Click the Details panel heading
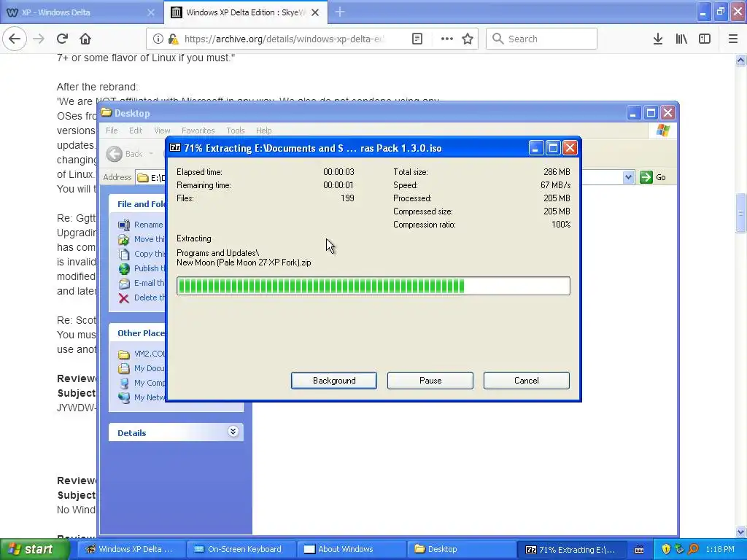This screenshot has height=560, width=747. 131,433
